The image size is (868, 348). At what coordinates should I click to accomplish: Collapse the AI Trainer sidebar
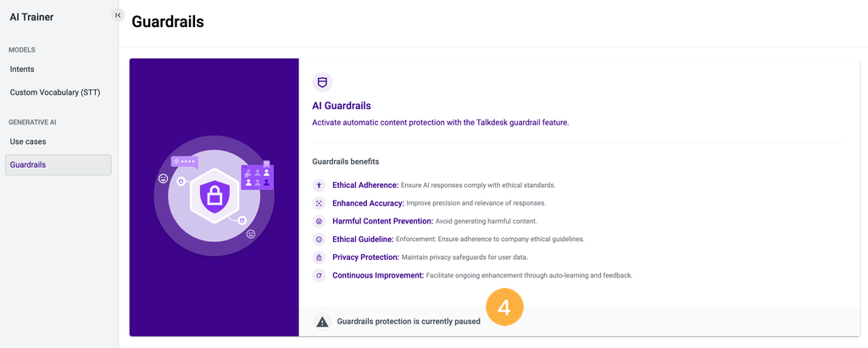(117, 15)
